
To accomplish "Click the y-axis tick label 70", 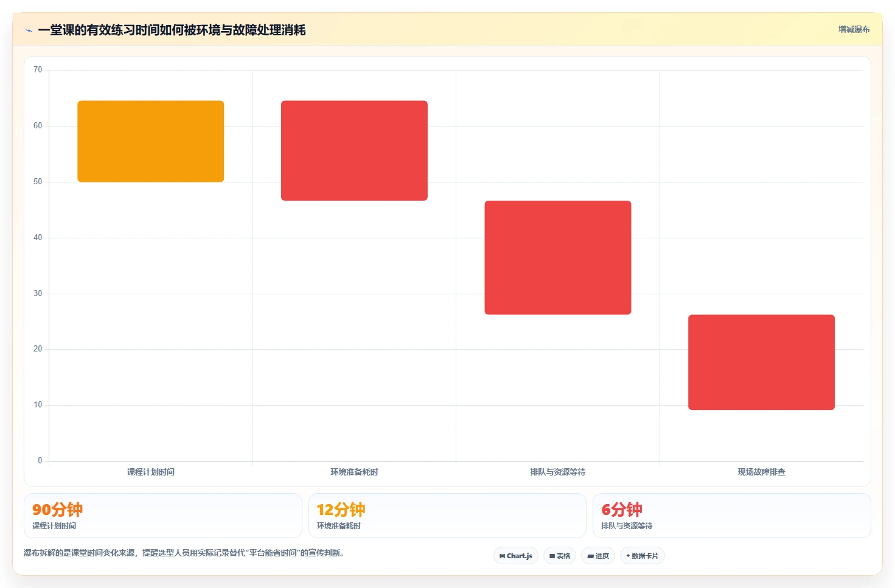I will point(38,70).
